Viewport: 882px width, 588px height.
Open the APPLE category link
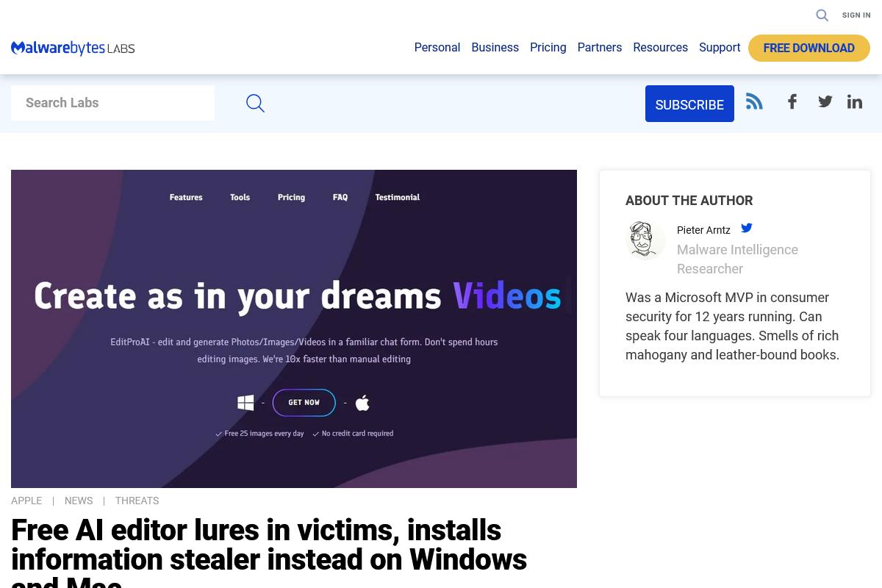tap(26, 501)
